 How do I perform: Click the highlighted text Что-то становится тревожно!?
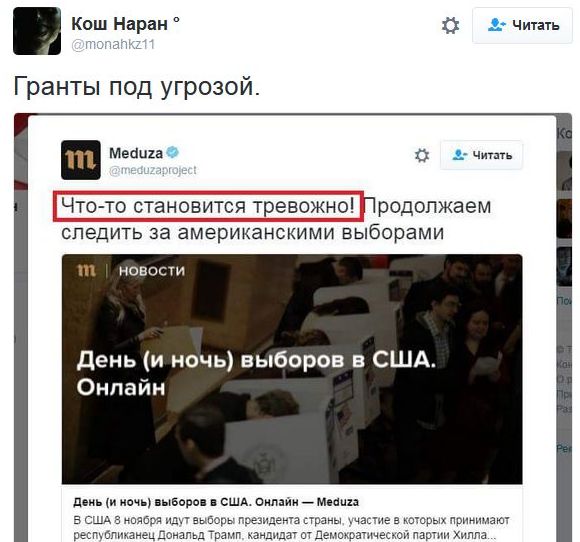click(208, 206)
